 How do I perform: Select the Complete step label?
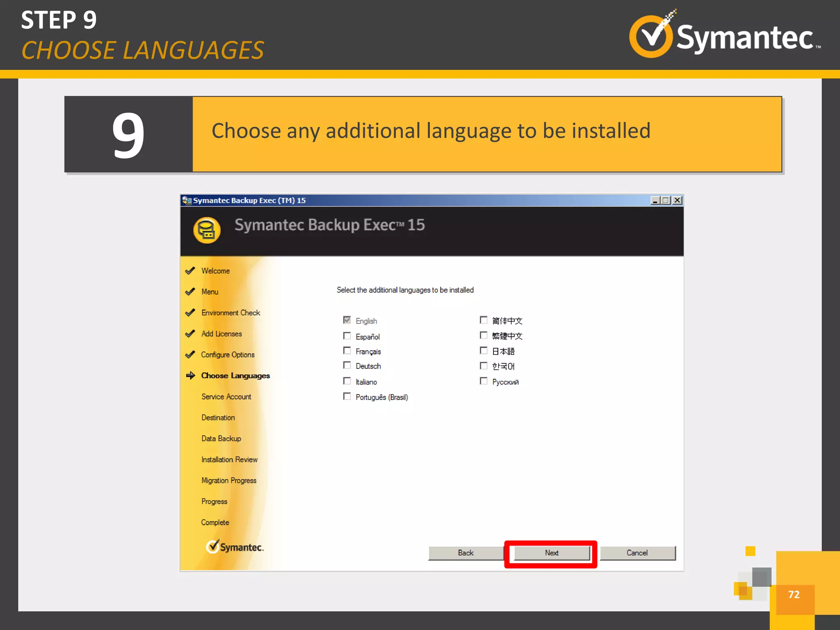(215, 522)
